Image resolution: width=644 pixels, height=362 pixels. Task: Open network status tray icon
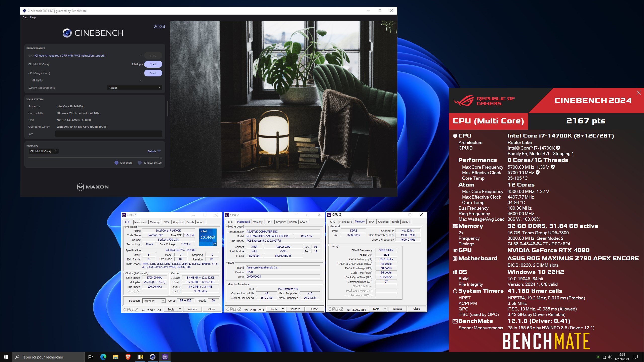tap(604, 357)
